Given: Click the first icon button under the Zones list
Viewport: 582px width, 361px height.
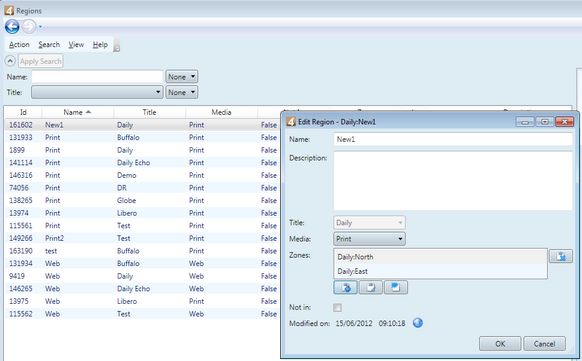Looking at the screenshot, I should 346,288.
